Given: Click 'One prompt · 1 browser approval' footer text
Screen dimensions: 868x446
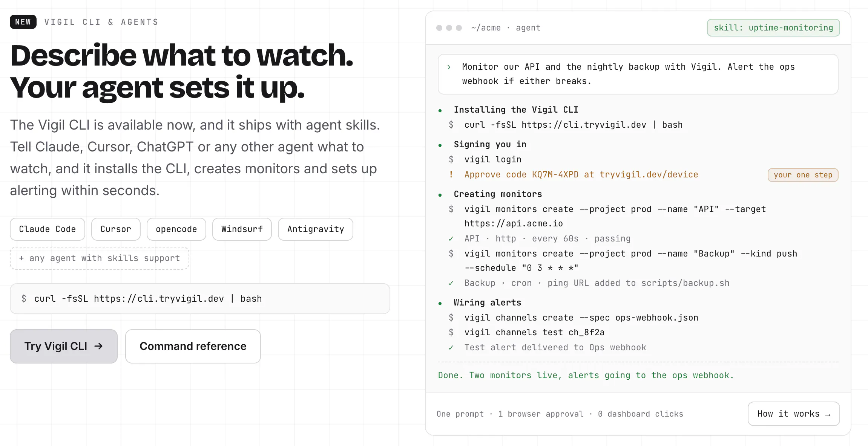Looking at the screenshot, I should 560,414.
